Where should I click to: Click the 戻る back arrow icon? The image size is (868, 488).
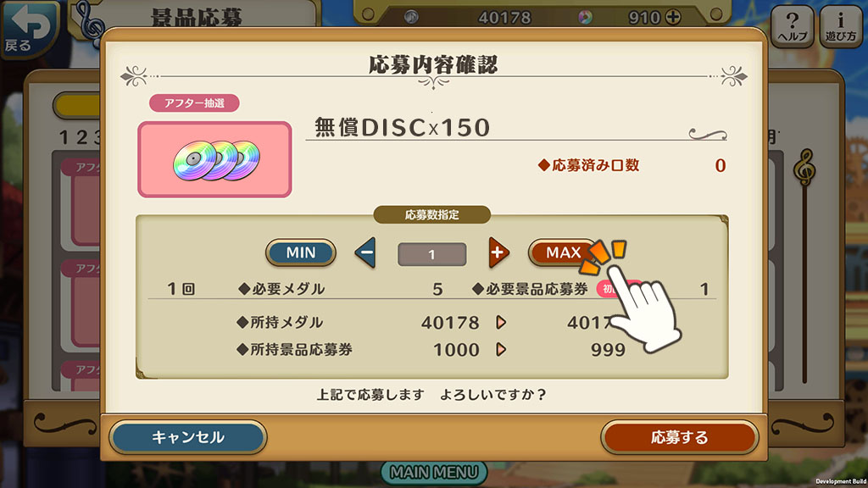coord(30,28)
